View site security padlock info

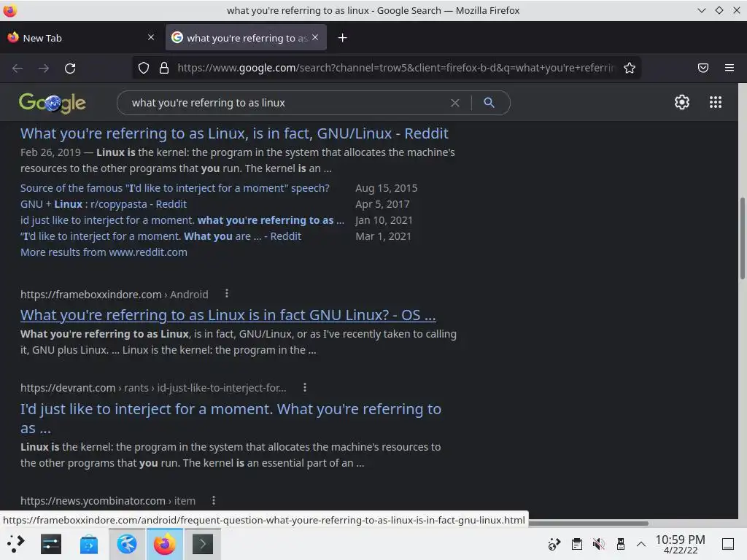[x=164, y=68]
